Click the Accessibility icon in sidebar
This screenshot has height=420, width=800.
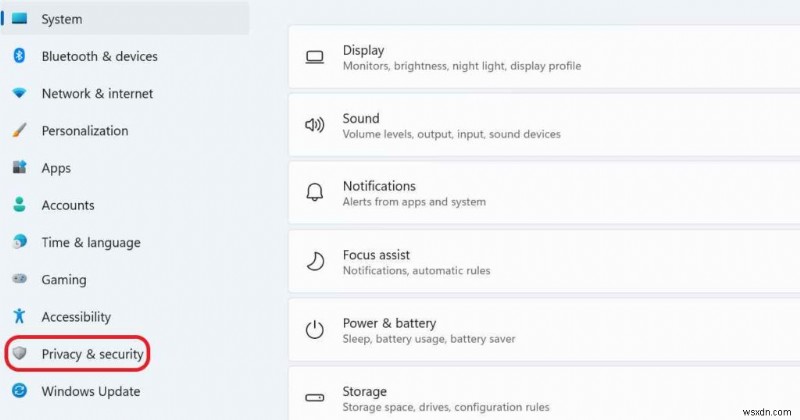pyautogui.click(x=18, y=317)
